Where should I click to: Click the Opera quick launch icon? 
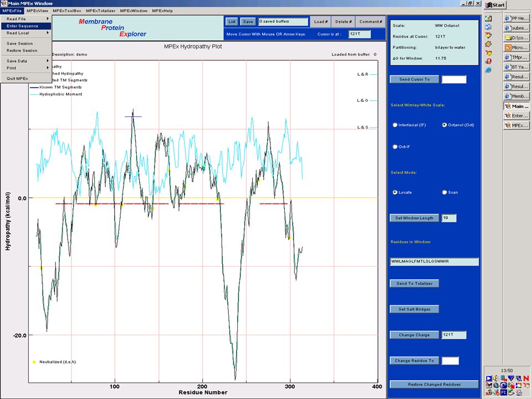tap(488, 62)
